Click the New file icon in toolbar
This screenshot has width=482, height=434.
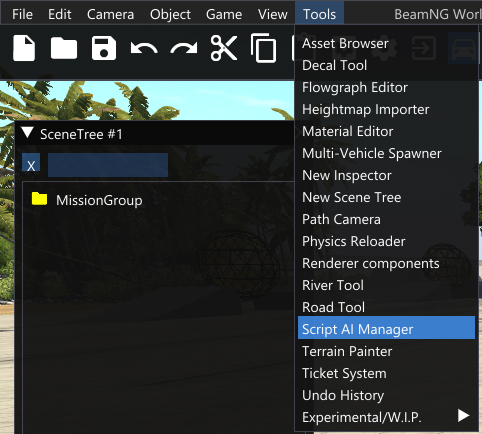pyautogui.click(x=24, y=48)
